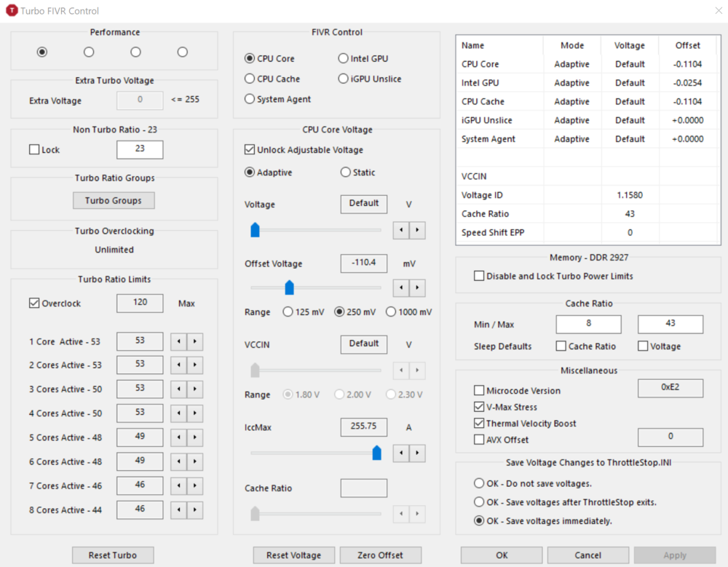Click the ThrottleStop icon in the title bar

click(x=12, y=11)
